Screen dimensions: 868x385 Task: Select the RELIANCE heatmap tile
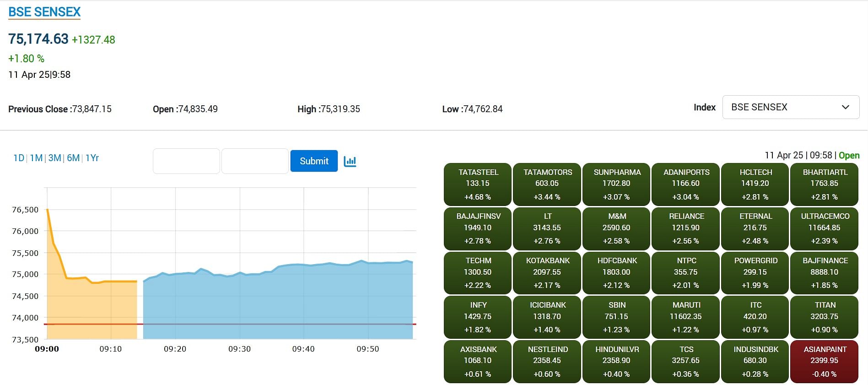(686, 228)
